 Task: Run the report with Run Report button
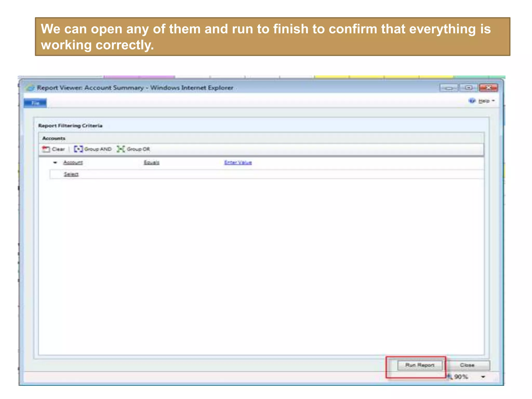pyautogui.click(x=420, y=365)
